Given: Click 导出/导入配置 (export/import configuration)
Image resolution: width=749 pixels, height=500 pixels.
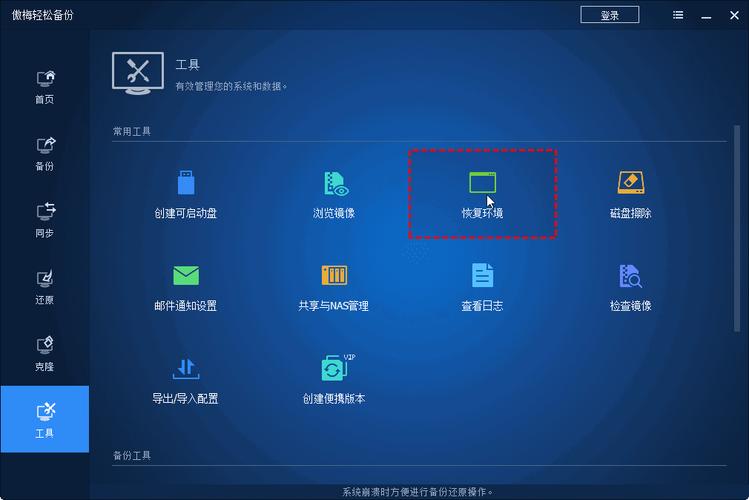Looking at the screenshot, I should coord(185,379).
